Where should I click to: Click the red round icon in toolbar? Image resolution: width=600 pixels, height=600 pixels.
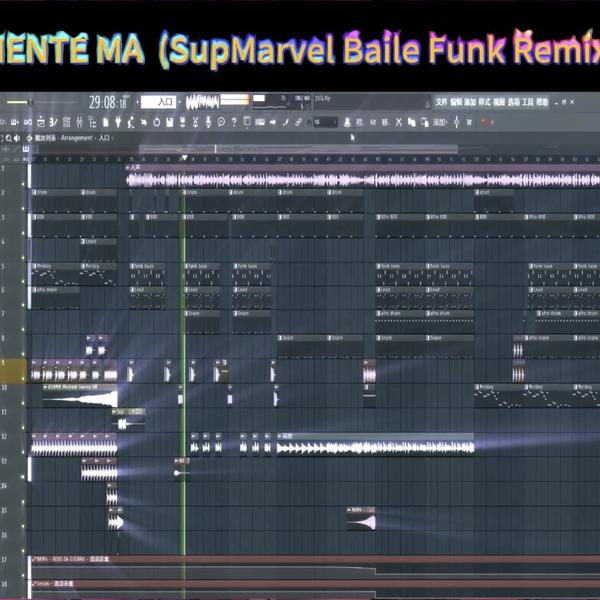click(486, 122)
